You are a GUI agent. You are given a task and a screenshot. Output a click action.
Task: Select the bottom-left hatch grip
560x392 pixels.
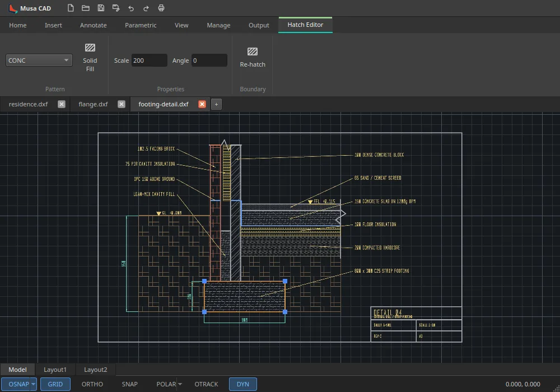click(x=204, y=312)
